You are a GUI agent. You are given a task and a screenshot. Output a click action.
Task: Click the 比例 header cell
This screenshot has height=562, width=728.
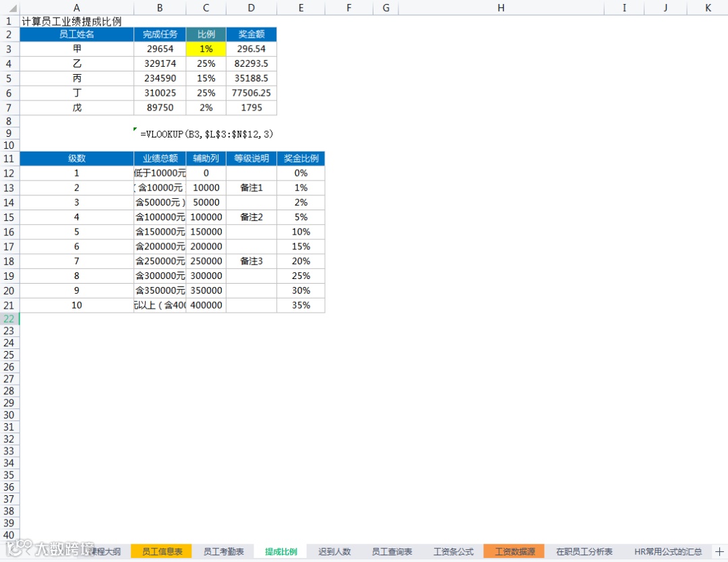(206, 34)
